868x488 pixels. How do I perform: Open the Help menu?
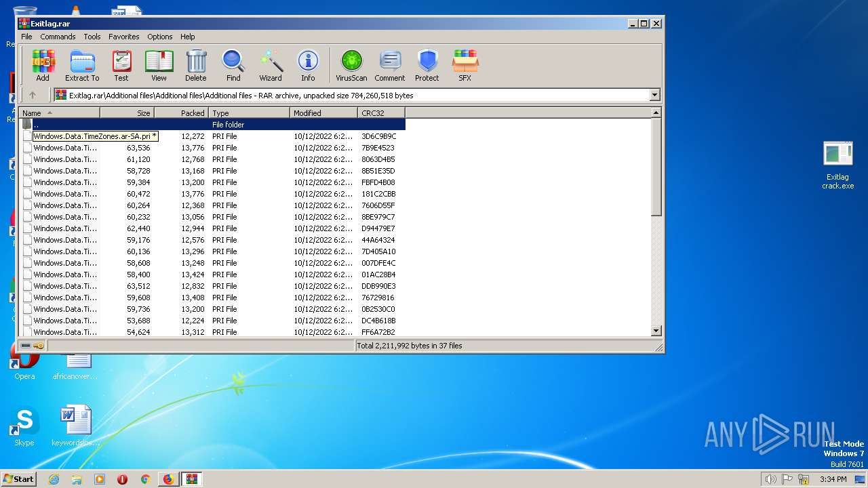coord(188,37)
